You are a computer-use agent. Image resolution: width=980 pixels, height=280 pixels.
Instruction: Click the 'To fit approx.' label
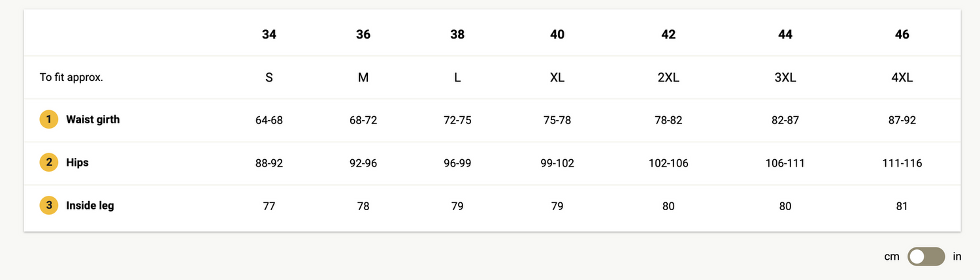tap(71, 77)
